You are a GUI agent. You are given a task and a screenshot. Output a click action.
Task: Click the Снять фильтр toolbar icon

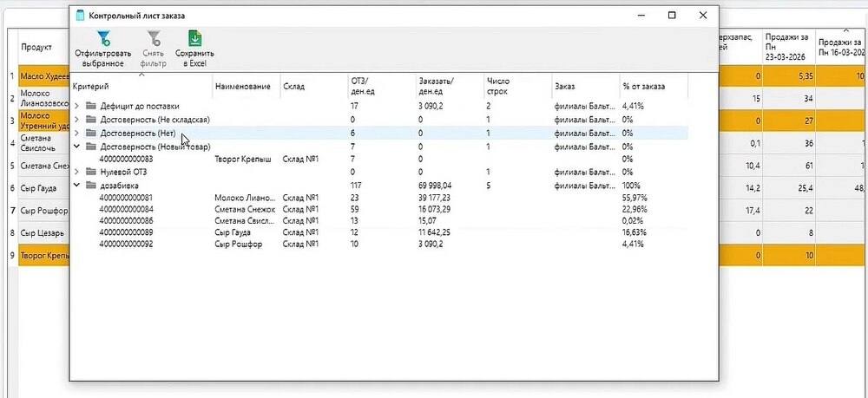(x=154, y=38)
